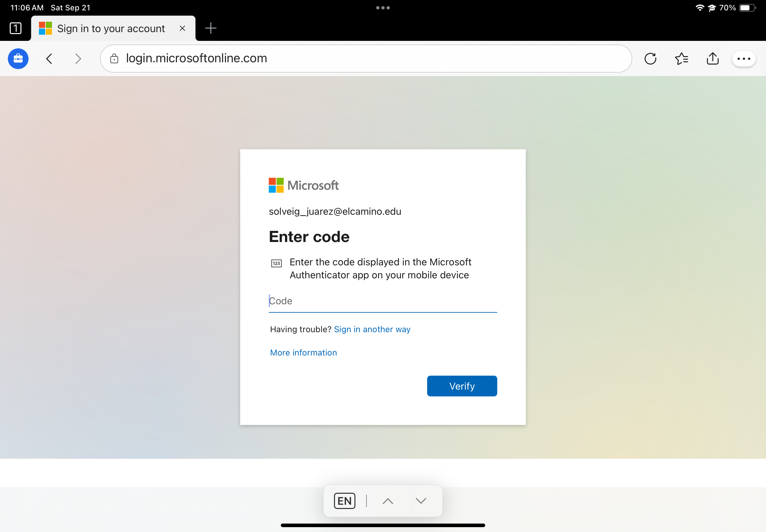Open a new tab with plus
This screenshot has width=766, height=532.
pyautogui.click(x=210, y=28)
